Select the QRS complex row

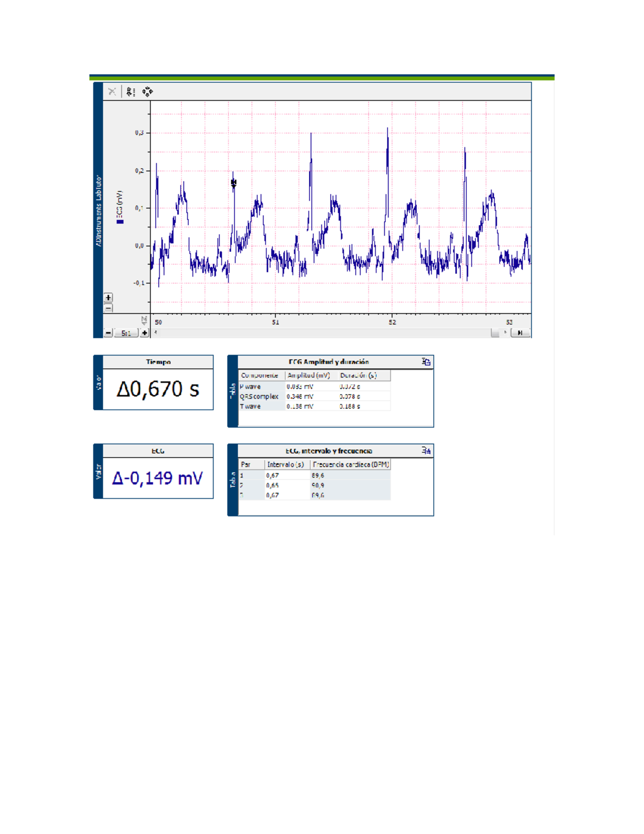(315, 396)
